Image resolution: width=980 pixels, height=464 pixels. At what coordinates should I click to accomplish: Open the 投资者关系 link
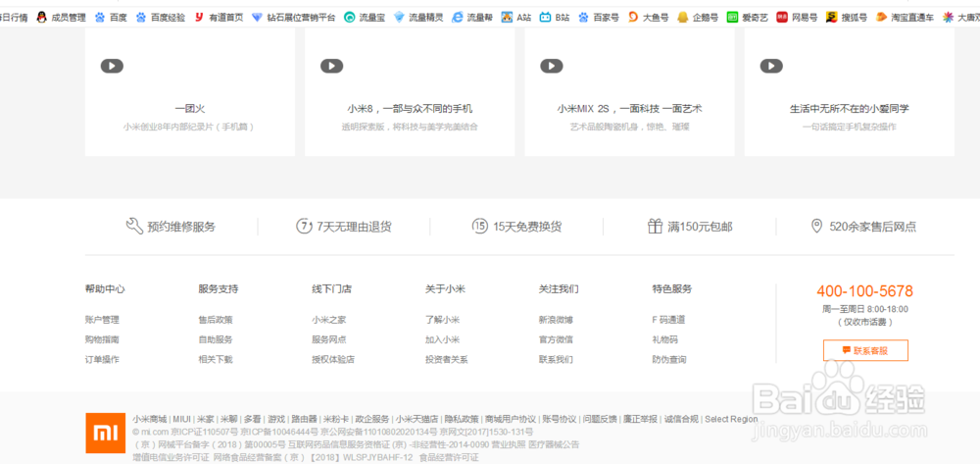(x=447, y=360)
